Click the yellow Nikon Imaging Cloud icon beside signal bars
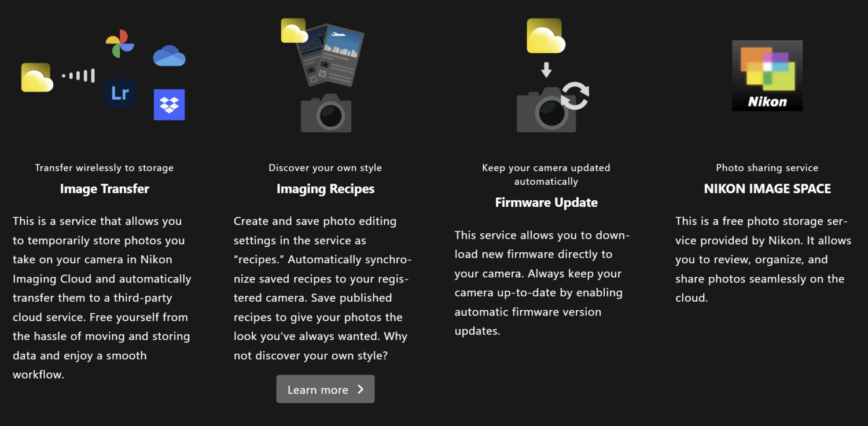The height and width of the screenshot is (426, 868). 37,78
